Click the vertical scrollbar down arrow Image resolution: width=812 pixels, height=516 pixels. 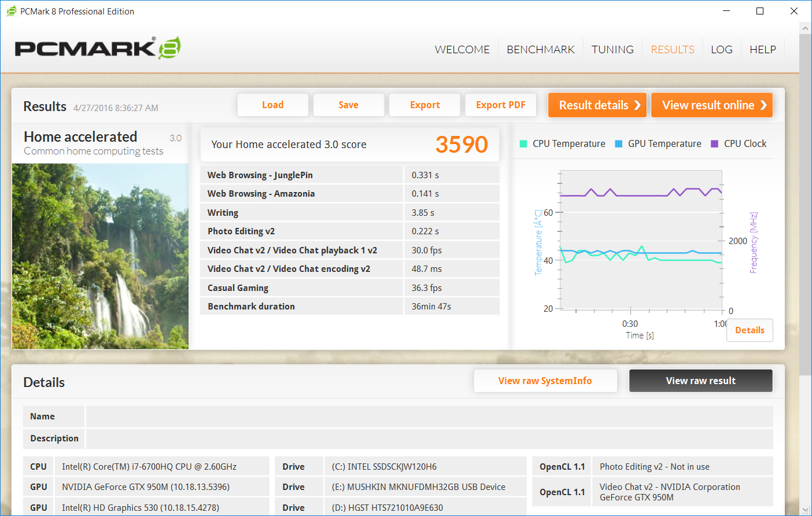(x=805, y=510)
